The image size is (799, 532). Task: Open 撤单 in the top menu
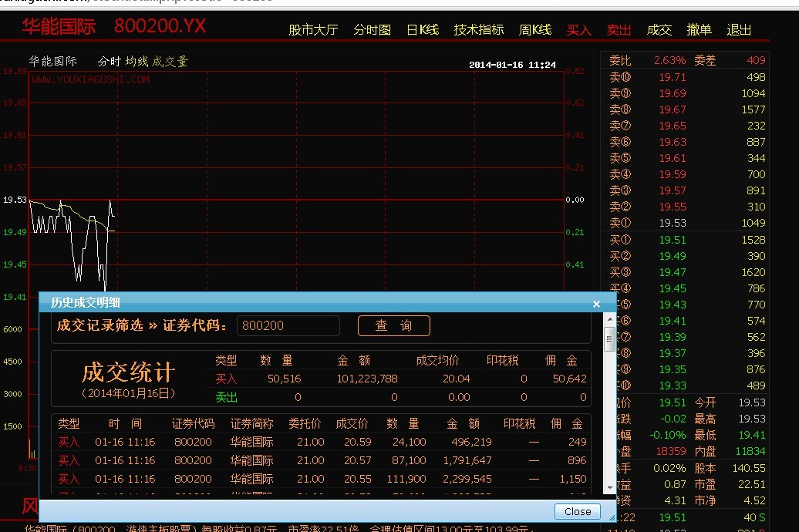coord(699,29)
